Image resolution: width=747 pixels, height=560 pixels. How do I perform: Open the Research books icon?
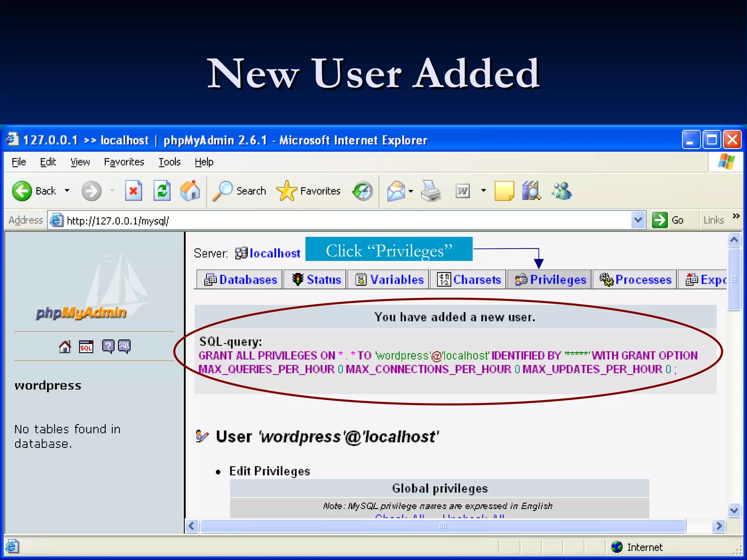531,191
